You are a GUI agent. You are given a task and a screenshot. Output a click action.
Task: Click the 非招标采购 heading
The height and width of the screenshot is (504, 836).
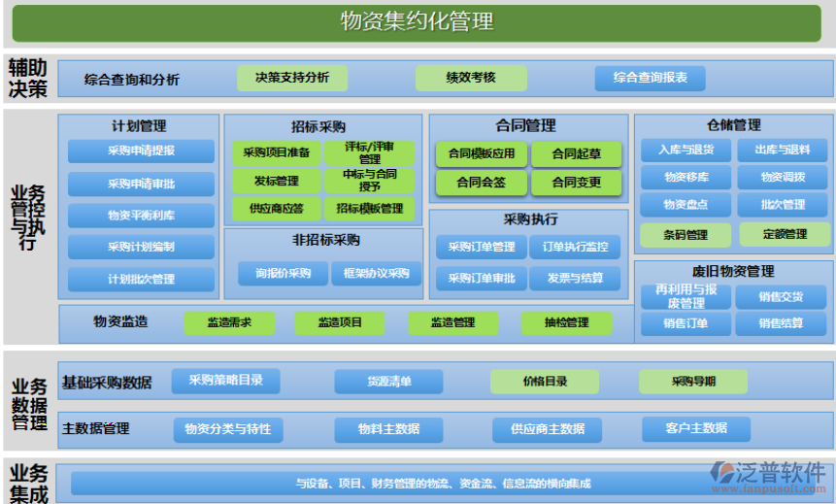click(326, 241)
